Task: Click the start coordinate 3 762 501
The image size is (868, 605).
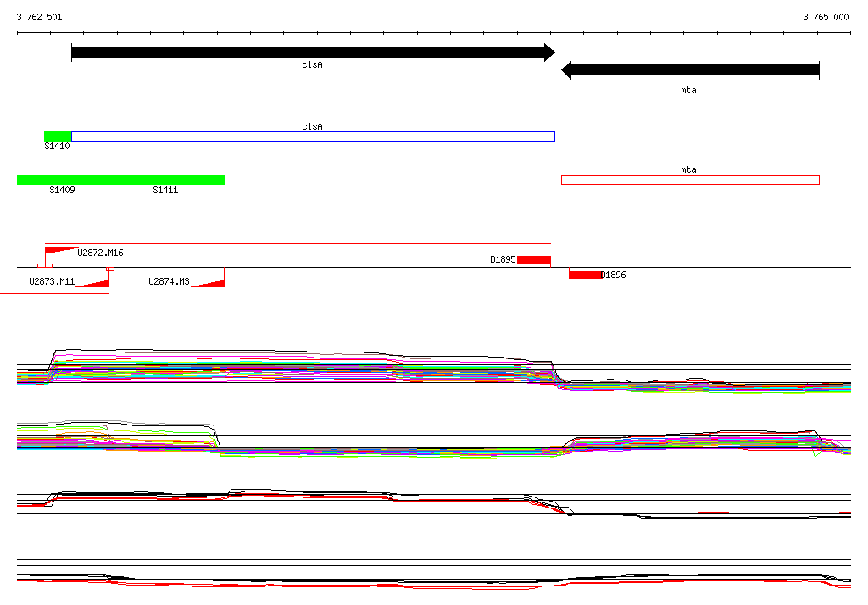Action: pos(39,17)
